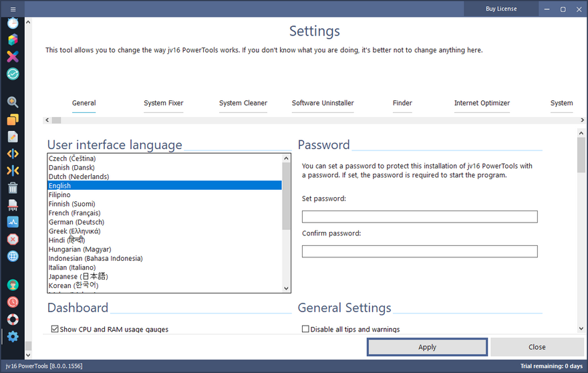This screenshot has width=588, height=373.
Task: Select Italian (Italiano) language
Action: (x=164, y=267)
